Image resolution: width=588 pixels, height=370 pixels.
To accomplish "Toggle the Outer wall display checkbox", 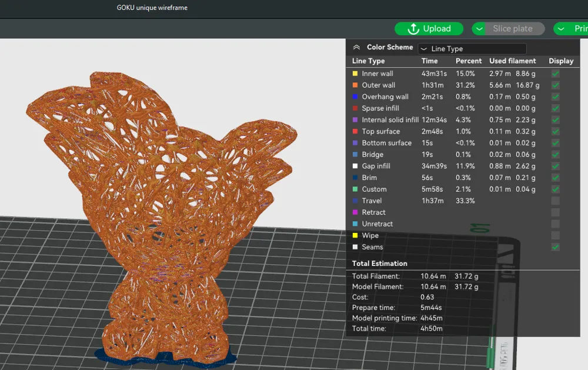I will [556, 85].
